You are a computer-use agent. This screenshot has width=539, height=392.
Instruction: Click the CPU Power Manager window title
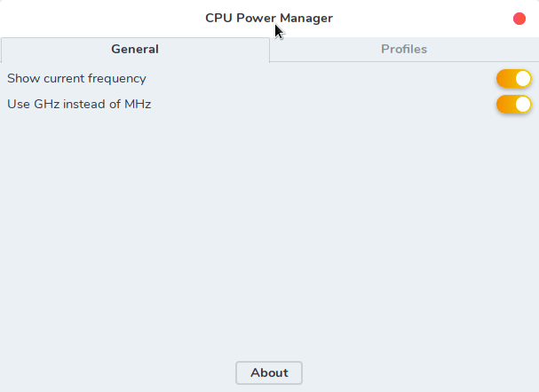[x=269, y=18]
